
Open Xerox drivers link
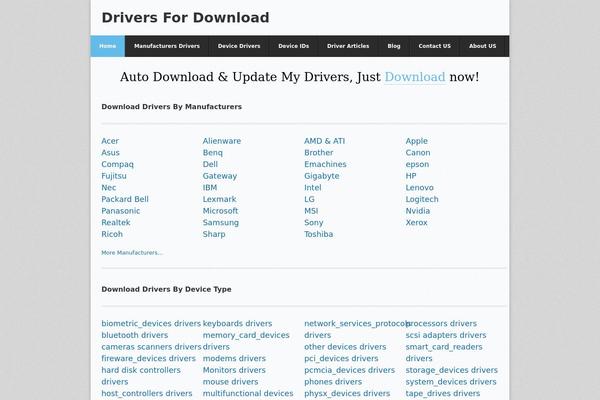(x=417, y=222)
